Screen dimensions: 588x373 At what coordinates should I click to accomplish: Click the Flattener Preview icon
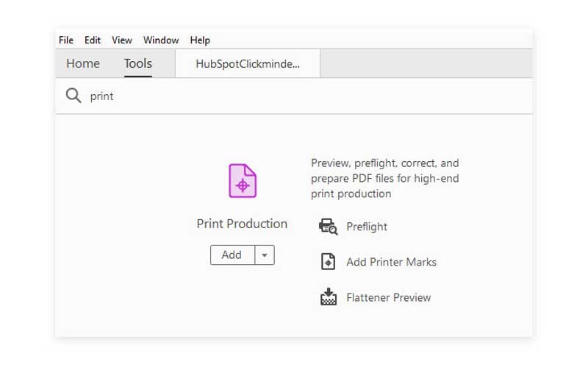pos(328,297)
